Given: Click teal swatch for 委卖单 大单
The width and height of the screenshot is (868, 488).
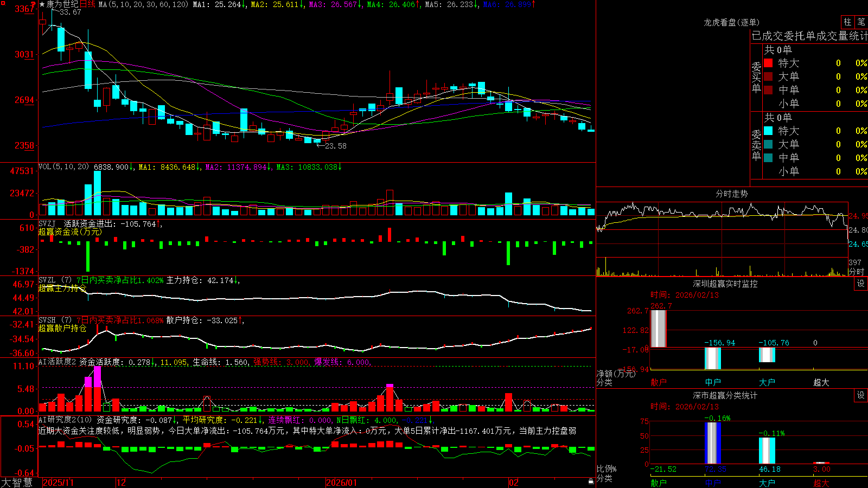Looking at the screenshot, I should pos(768,144).
